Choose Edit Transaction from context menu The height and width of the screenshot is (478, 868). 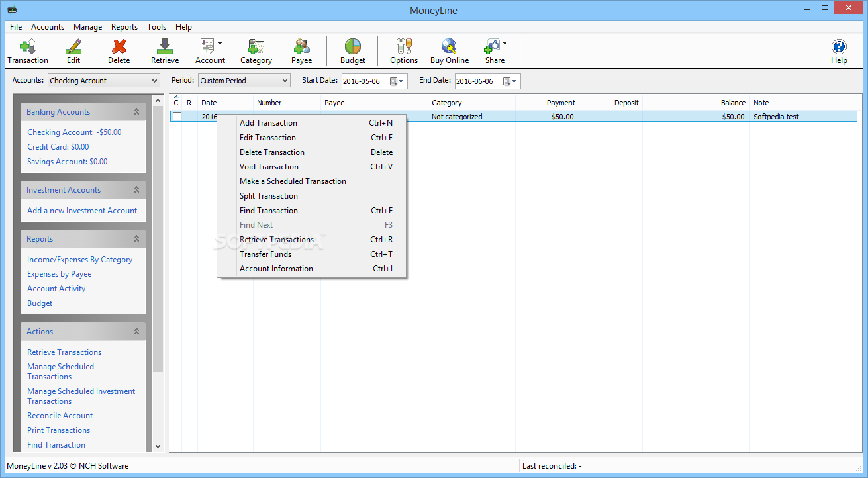tap(312, 138)
